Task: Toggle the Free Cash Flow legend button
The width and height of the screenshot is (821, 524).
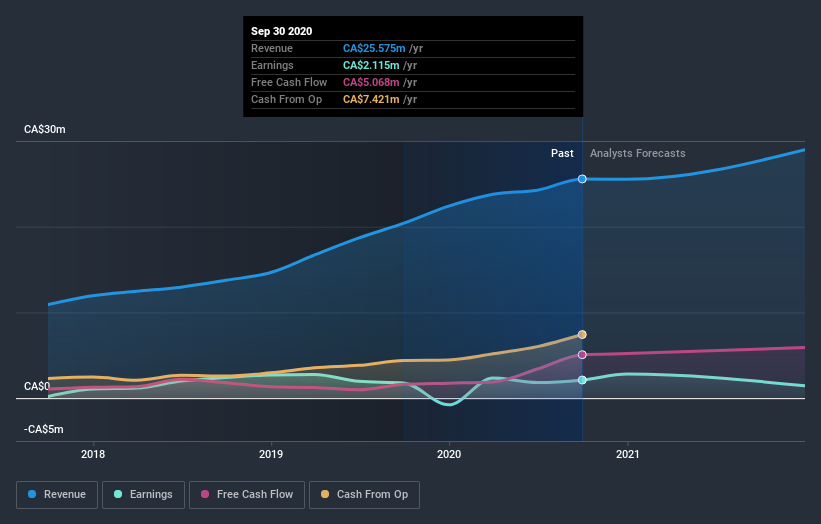Action: [x=247, y=495]
